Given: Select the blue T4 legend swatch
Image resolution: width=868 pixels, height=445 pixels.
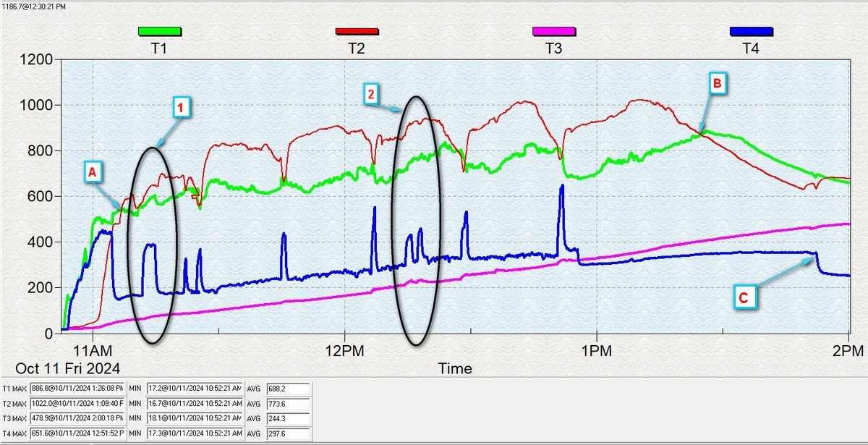Looking at the screenshot, I should (752, 31).
